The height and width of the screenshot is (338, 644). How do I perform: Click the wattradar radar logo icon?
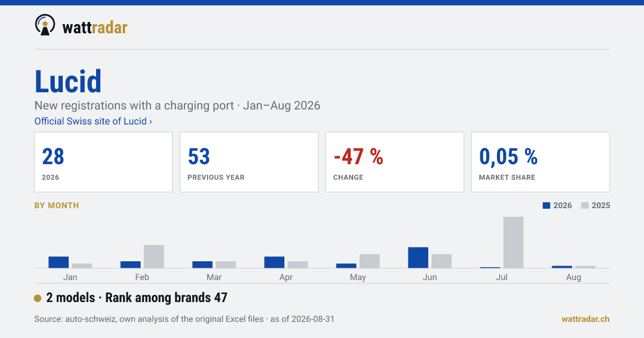point(45,25)
